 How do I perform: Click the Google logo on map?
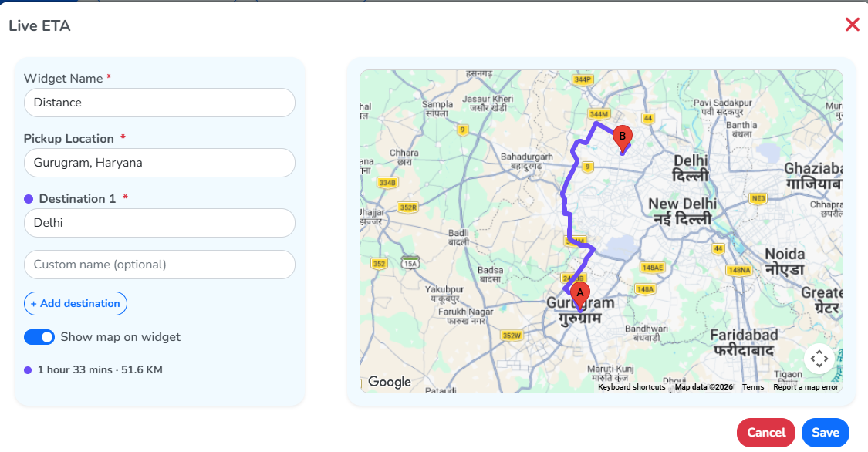tap(389, 382)
